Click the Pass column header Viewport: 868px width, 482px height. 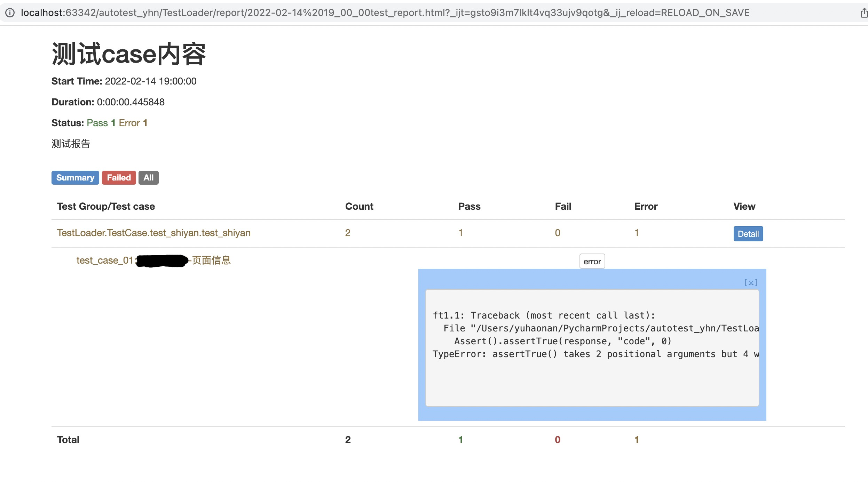(469, 207)
